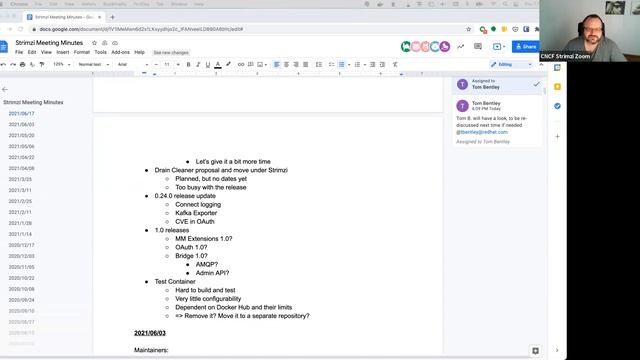
Task: Toggle italic formatting
Action: [198, 64]
